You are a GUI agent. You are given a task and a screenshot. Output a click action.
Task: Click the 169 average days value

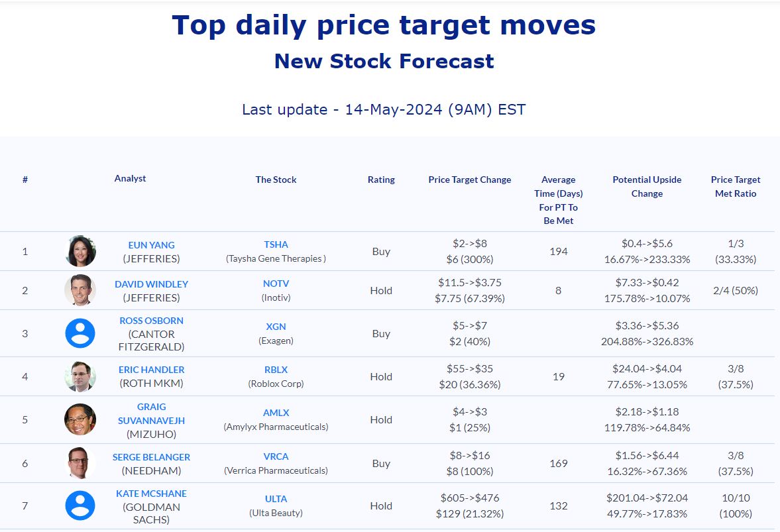[558, 463]
